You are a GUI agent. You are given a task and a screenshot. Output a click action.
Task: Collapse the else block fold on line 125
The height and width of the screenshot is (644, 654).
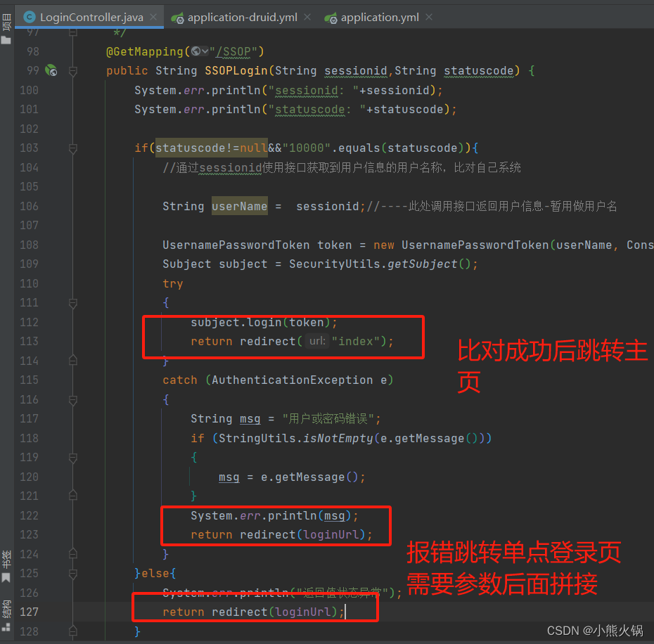[73, 574]
